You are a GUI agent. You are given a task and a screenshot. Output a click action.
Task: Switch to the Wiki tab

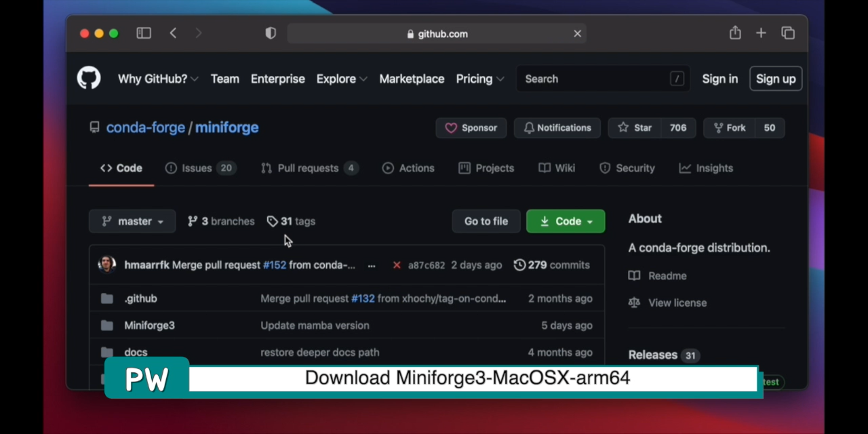click(x=557, y=168)
